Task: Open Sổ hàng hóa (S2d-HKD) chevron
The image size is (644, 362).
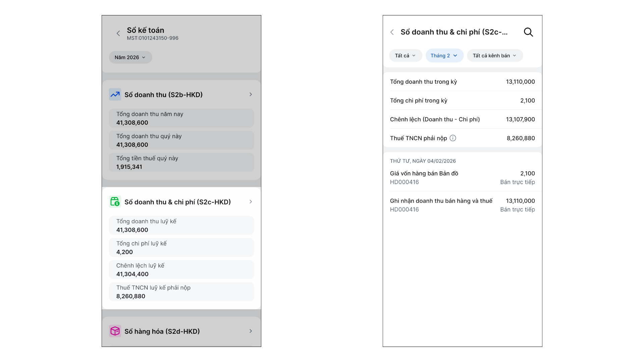Action: 251,331
